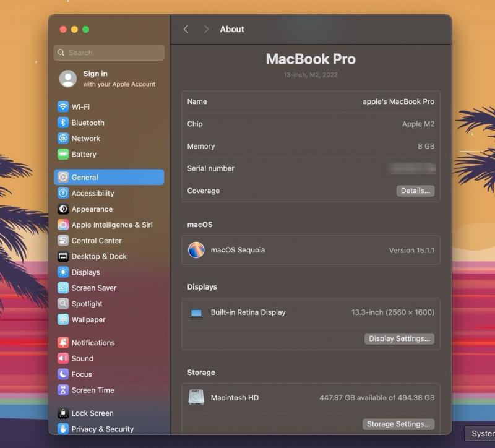This screenshot has height=448, width=495.
Task: Go back with the left chevron
Action: tap(186, 29)
